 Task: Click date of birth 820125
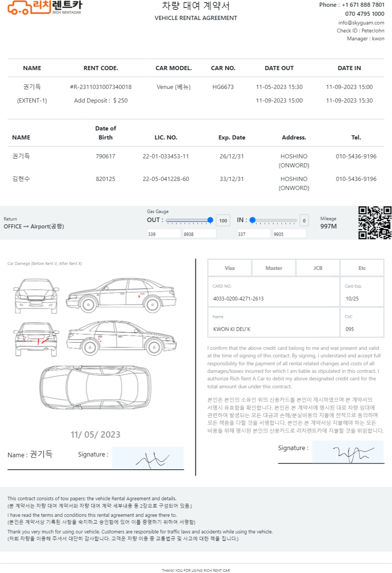tap(106, 179)
